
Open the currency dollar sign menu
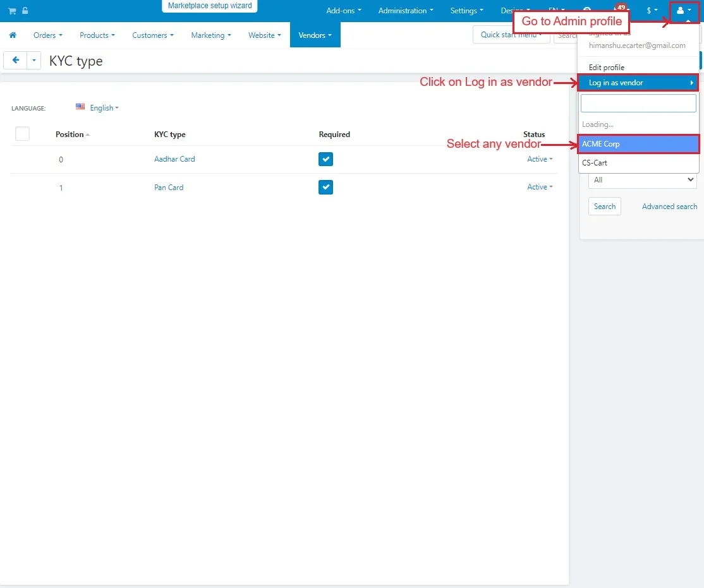[x=652, y=11]
